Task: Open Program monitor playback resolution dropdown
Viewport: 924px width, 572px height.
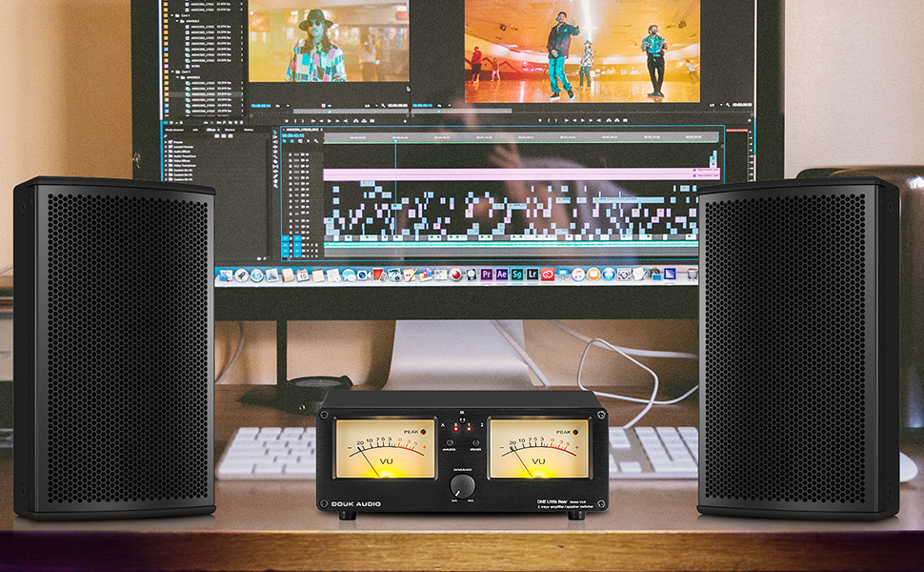Action: point(717,105)
